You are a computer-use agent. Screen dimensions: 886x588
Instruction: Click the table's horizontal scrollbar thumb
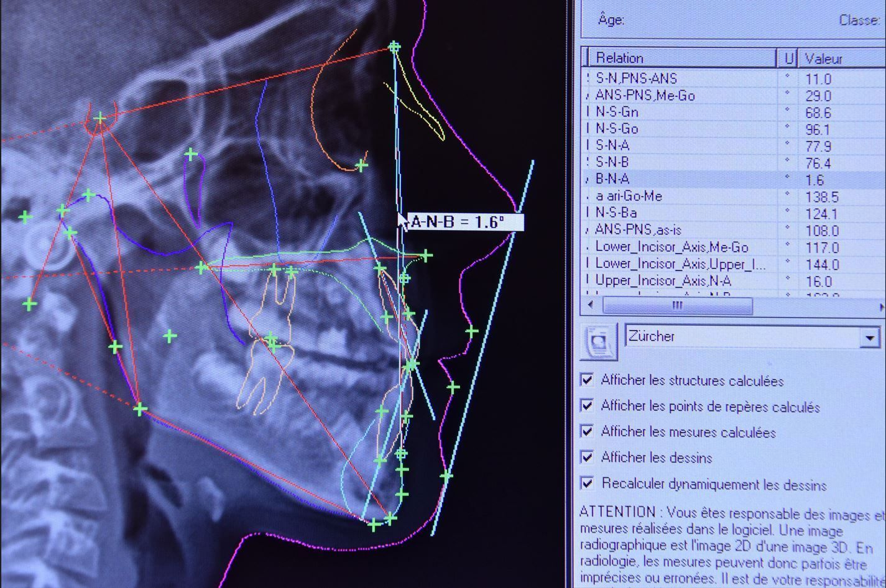(x=677, y=305)
